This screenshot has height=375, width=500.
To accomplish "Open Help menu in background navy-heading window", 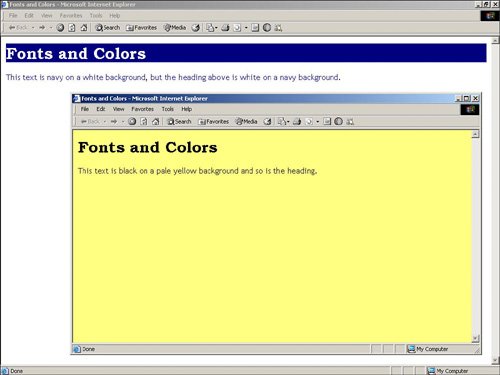I will [x=115, y=15].
